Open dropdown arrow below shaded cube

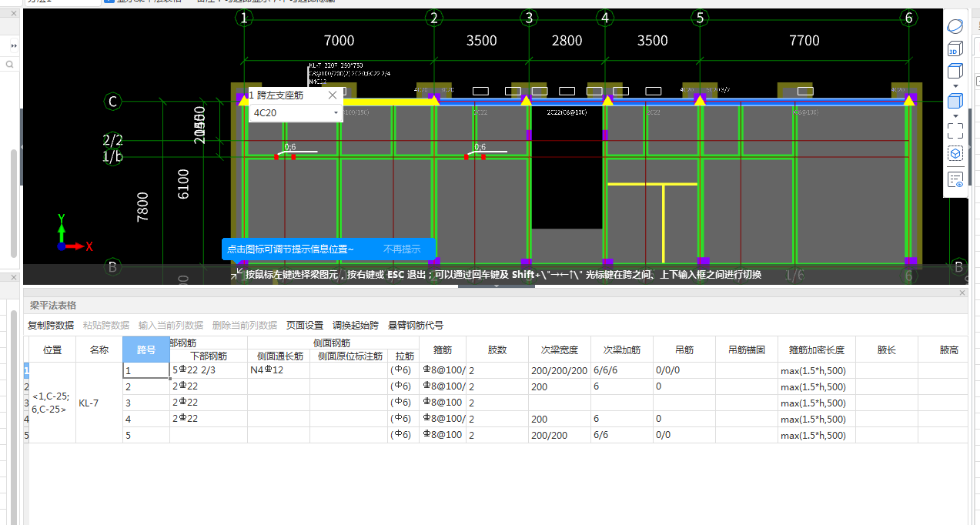955,116
